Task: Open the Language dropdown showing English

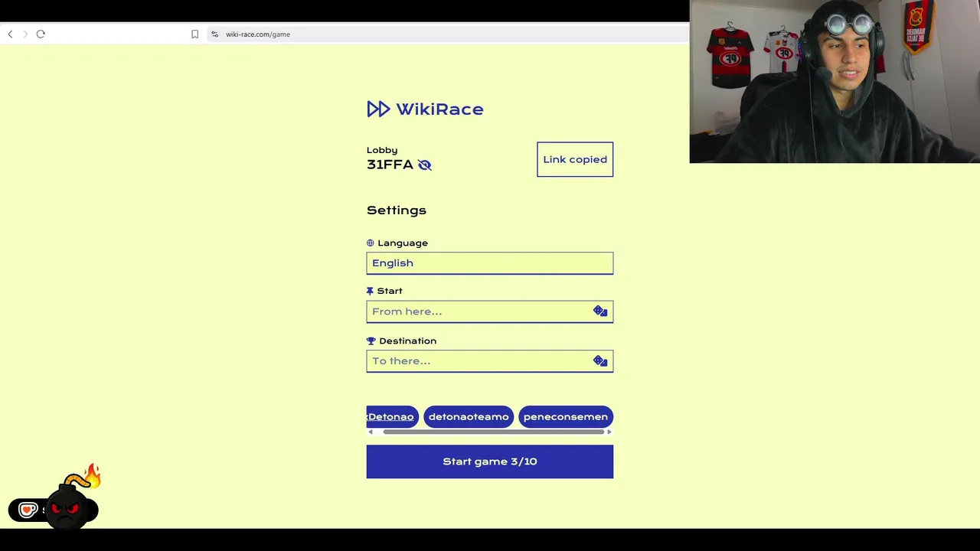Action: coord(490,262)
